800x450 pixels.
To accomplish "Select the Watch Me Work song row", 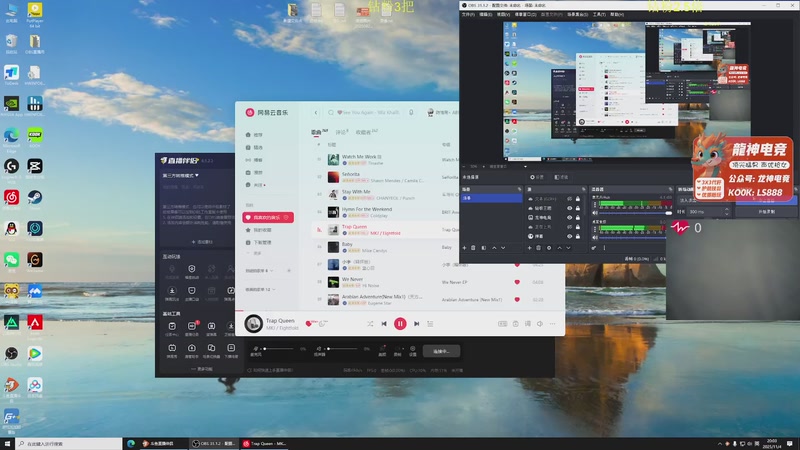I will point(385,160).
